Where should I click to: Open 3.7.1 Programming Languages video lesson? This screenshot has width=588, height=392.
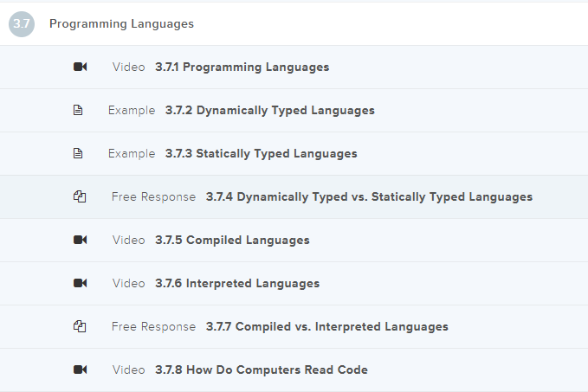[242, 67]
